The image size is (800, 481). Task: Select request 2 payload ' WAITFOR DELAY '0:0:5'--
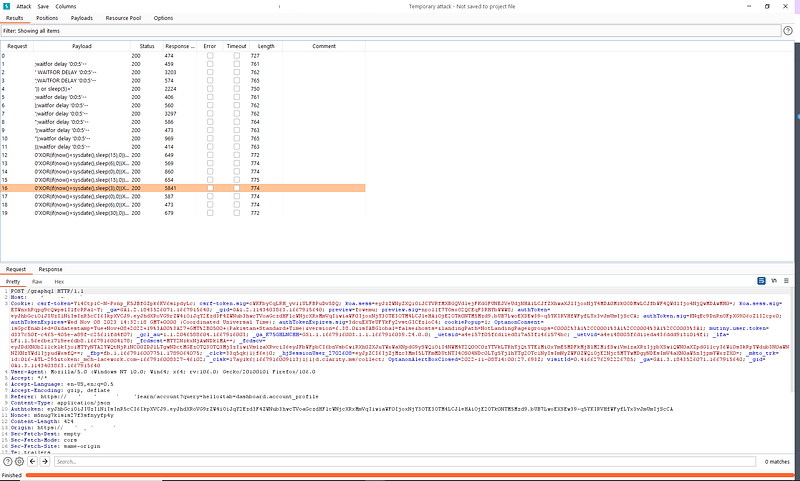[x=66, y=72]
